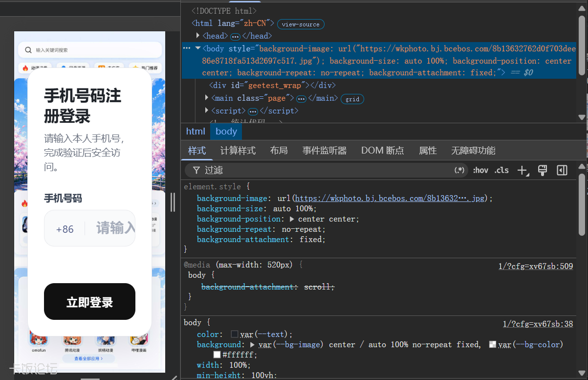
Task: Collapse the body element node
Action: tap(198, 48)
